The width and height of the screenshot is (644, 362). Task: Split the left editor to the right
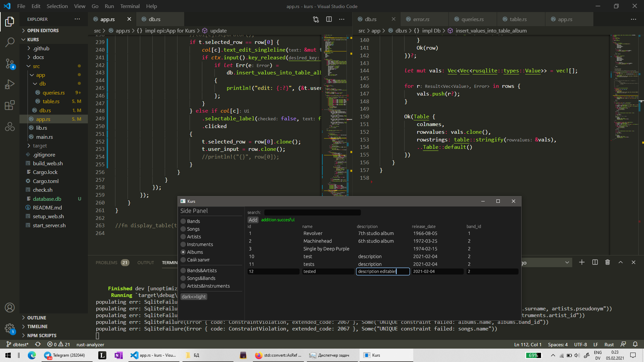tap(329, 19)
